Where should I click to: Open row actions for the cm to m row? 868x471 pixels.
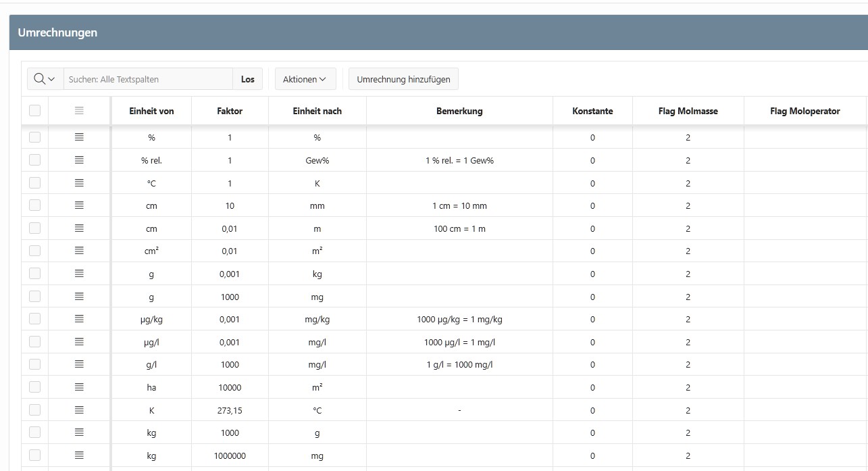79,228
